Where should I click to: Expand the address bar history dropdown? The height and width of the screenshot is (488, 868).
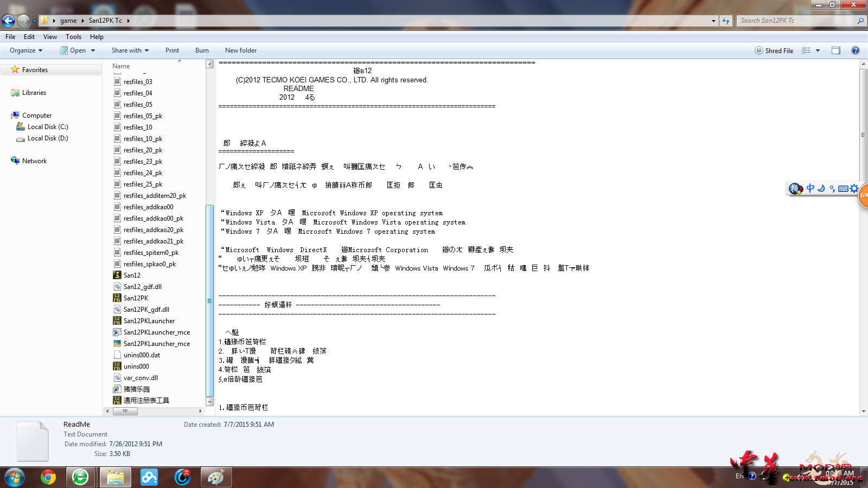(x=713, y=21)
